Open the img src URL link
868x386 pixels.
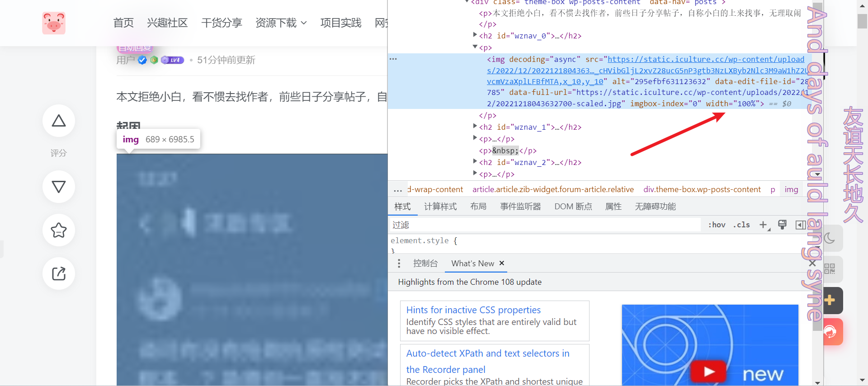(x=647, y=71)
